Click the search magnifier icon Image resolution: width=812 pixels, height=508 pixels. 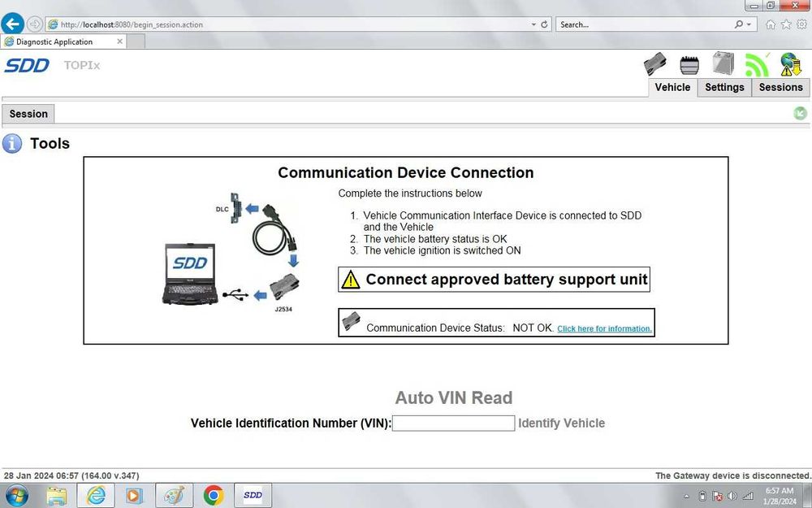[x=739, y=24]
